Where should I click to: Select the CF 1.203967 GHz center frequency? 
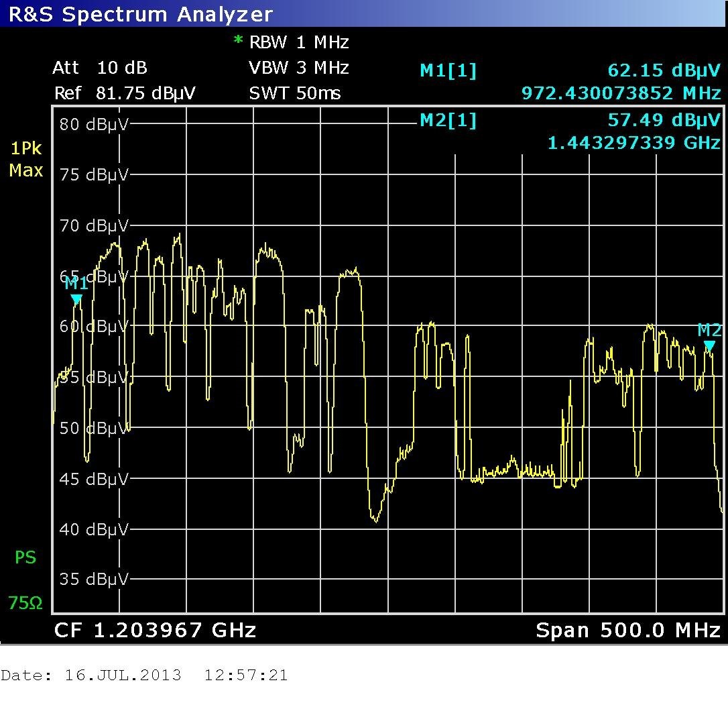(x=155, y=630)
